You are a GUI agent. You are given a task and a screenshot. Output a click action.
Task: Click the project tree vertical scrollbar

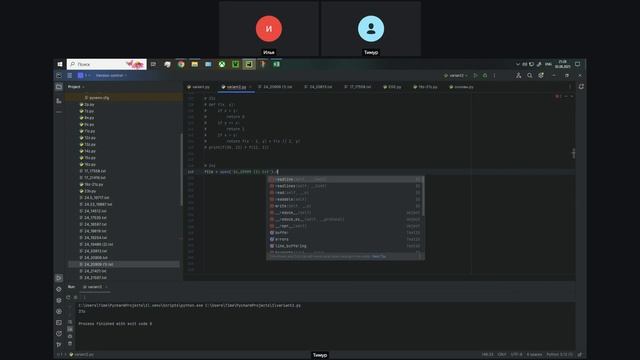tap(181, 169)
